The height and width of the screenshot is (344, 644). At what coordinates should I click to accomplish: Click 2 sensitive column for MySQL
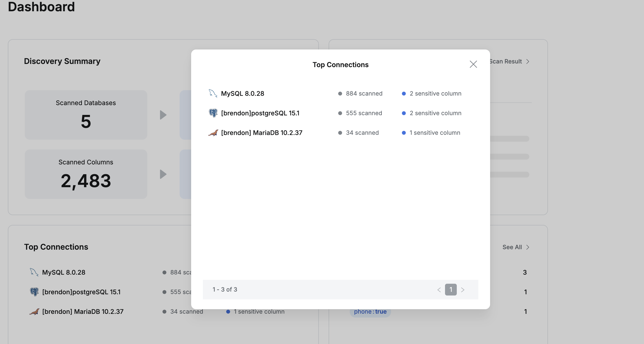[x=435, y=94]
